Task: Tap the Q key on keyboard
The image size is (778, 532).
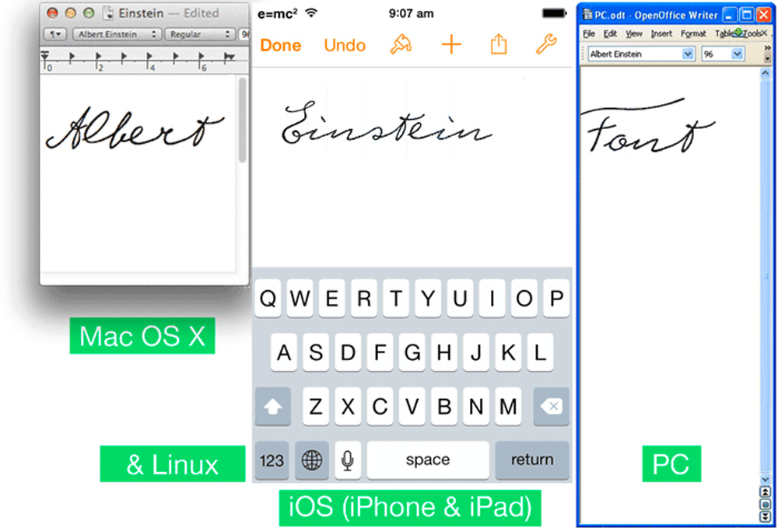Action: (x=268, y=299)
